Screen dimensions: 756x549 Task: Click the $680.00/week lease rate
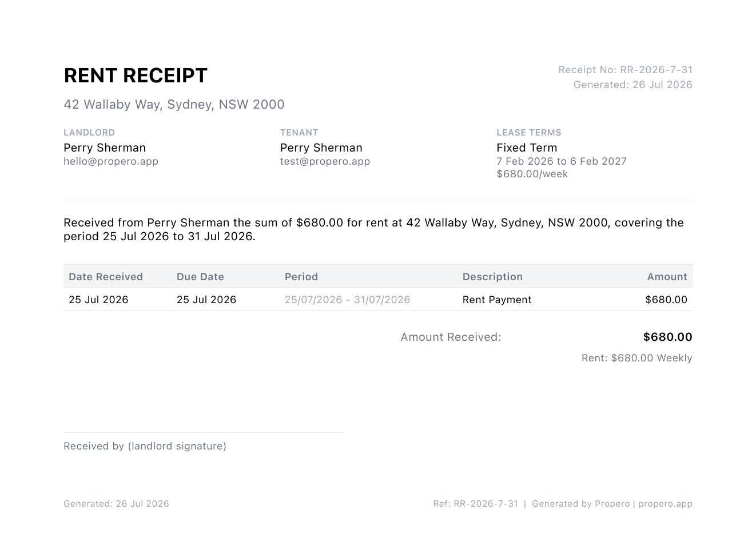[x=532, y=174]
